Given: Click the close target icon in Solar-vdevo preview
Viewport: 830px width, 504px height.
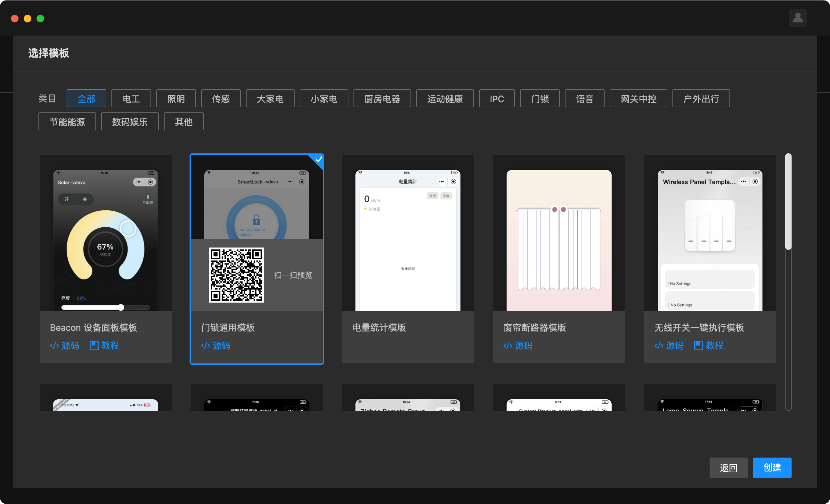Looking at the screenshot, I should [150, 182].
